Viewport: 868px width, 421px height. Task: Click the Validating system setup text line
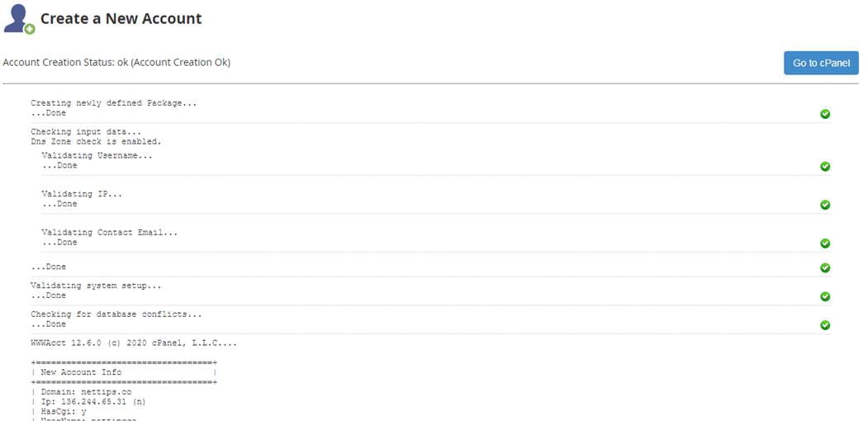click(96, 286)
